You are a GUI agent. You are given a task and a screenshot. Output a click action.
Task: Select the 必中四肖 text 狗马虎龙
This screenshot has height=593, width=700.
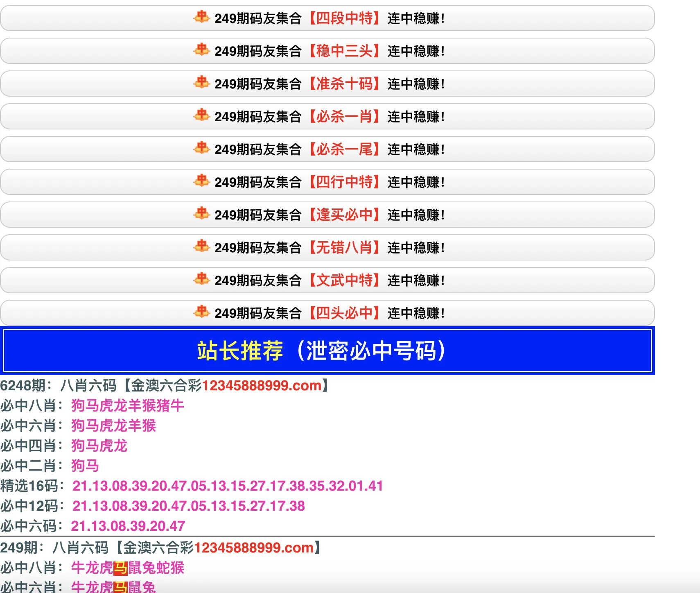[x=99, y=446]
